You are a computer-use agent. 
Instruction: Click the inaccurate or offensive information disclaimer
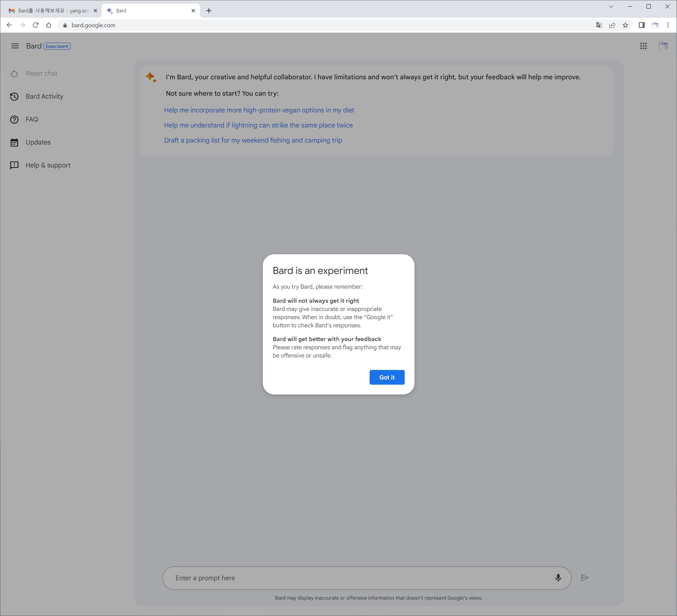click(x=378, y=598)
